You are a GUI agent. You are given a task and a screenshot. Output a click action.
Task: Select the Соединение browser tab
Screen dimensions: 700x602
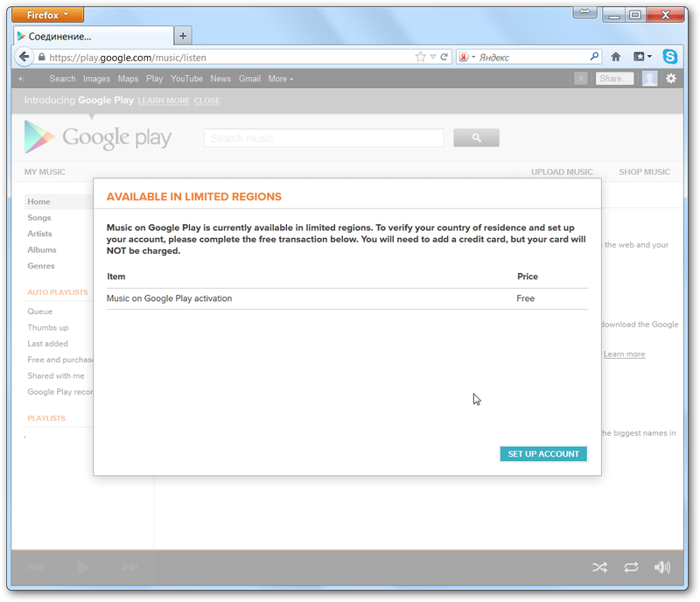94,36
